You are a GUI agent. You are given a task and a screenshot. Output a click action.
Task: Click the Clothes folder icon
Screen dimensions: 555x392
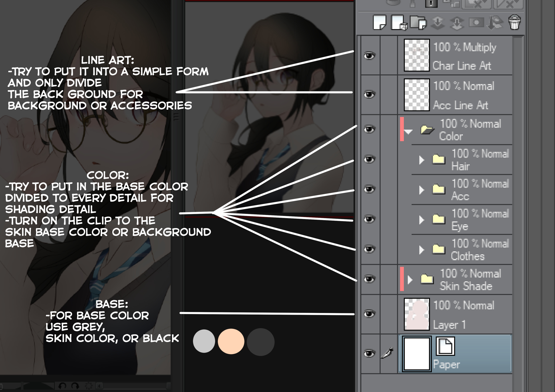tap(438, 249)
